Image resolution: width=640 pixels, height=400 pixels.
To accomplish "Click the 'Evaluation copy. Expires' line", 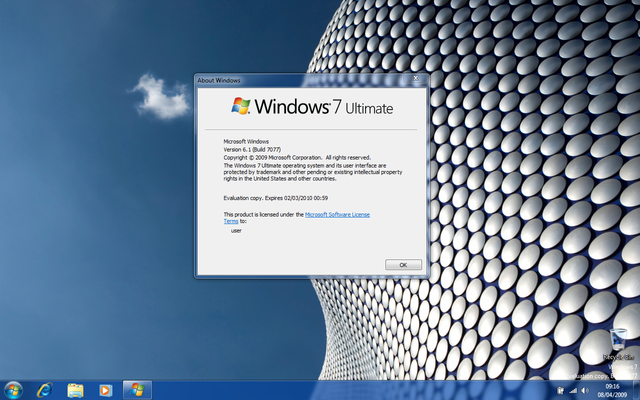I will coord(276,198).
